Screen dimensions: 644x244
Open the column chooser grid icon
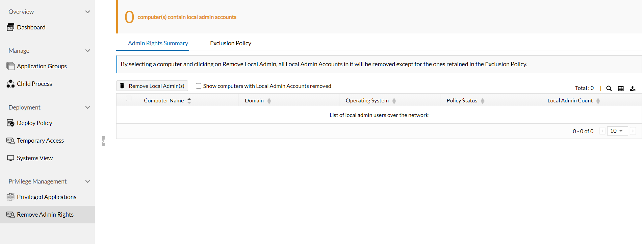click(621, 88)
